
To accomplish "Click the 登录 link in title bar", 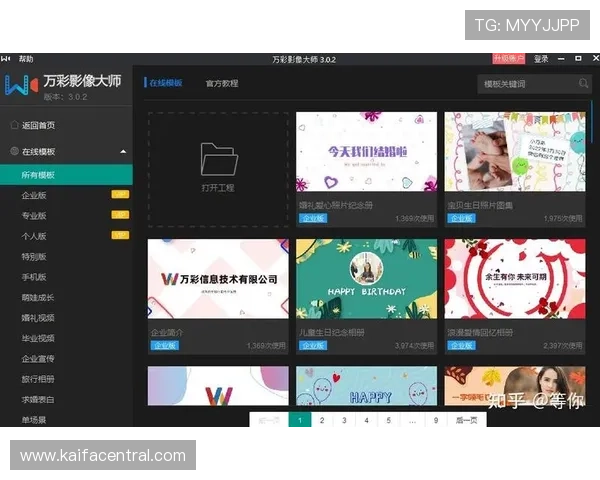I will [x=541, y=59].
